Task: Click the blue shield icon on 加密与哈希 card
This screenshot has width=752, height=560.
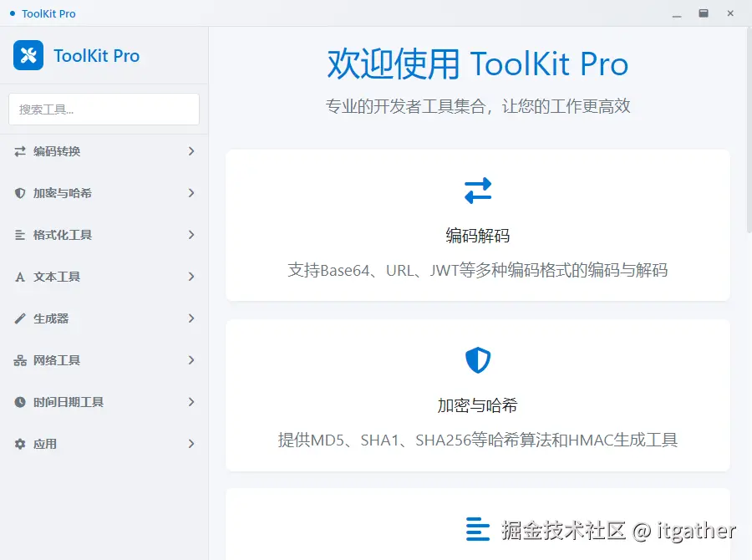Action: tap(478, 360)
